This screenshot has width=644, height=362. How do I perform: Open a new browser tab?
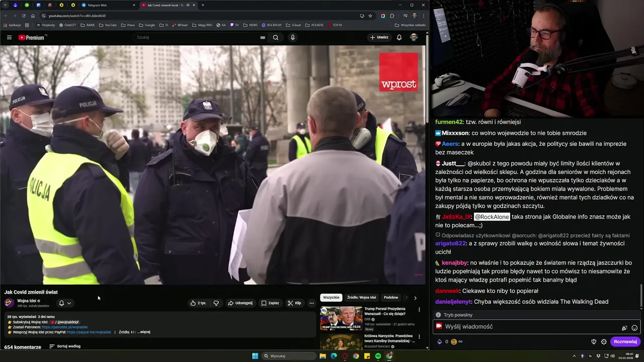[203, 5]
